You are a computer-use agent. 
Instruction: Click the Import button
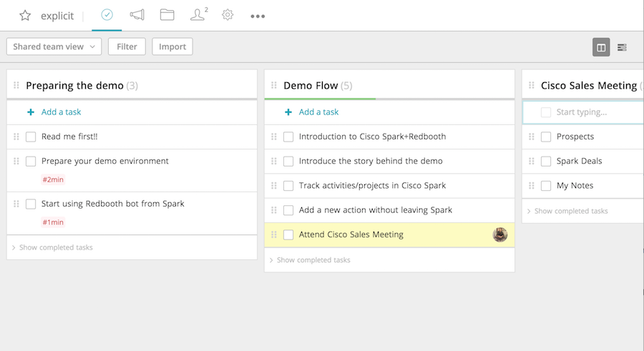point(172,46)
